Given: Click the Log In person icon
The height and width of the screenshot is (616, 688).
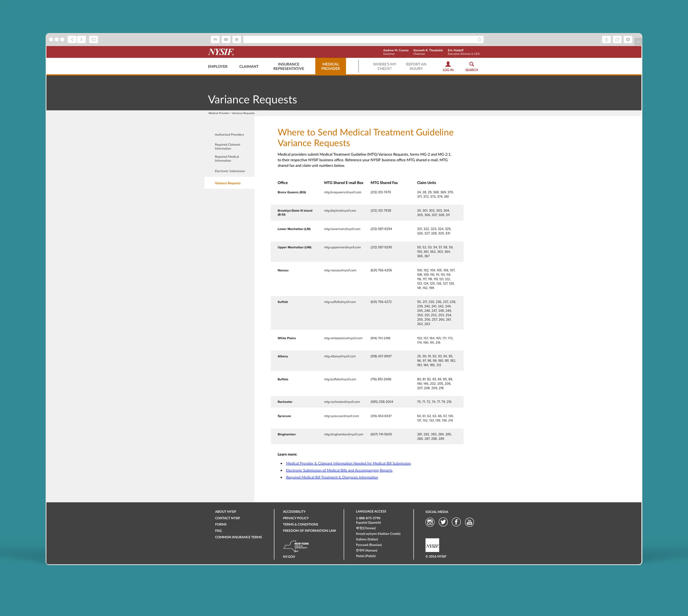Looking at the screenshot, I should pos(448,64).
